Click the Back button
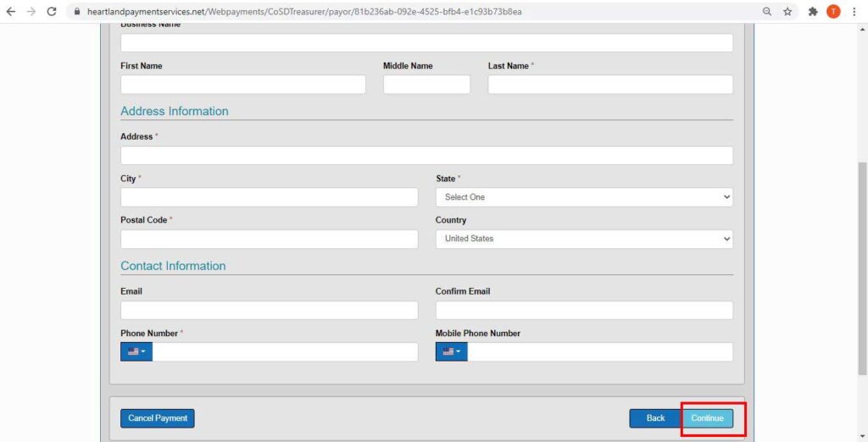This screenshot has width=868, height=442. [655, 418]
